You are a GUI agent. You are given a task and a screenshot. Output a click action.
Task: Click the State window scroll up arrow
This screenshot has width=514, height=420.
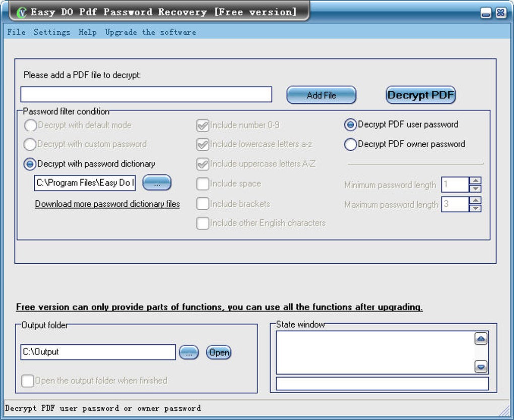[x=481, y=339]
